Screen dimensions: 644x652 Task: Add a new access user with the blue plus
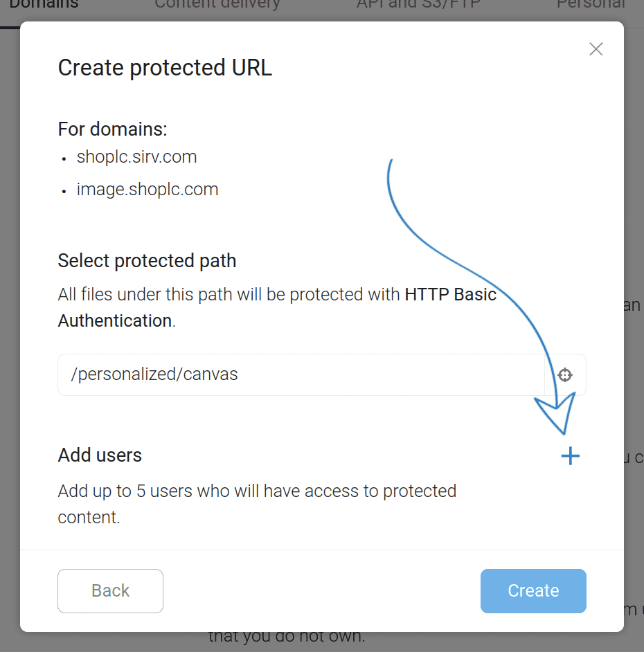570,455
